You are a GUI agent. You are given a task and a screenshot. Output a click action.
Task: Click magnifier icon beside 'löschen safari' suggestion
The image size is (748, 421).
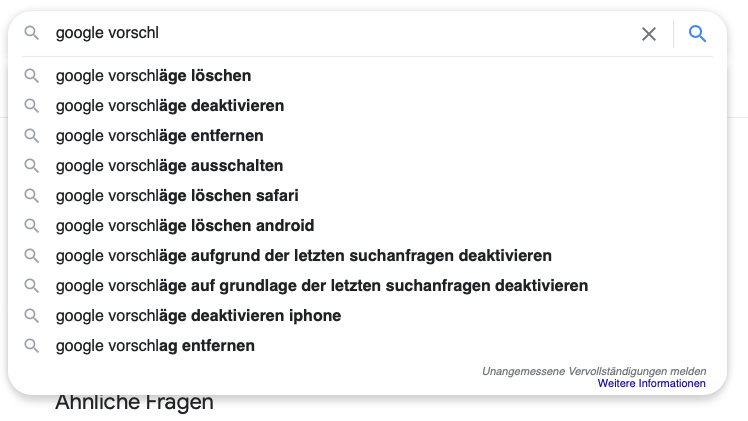point(31,196)
